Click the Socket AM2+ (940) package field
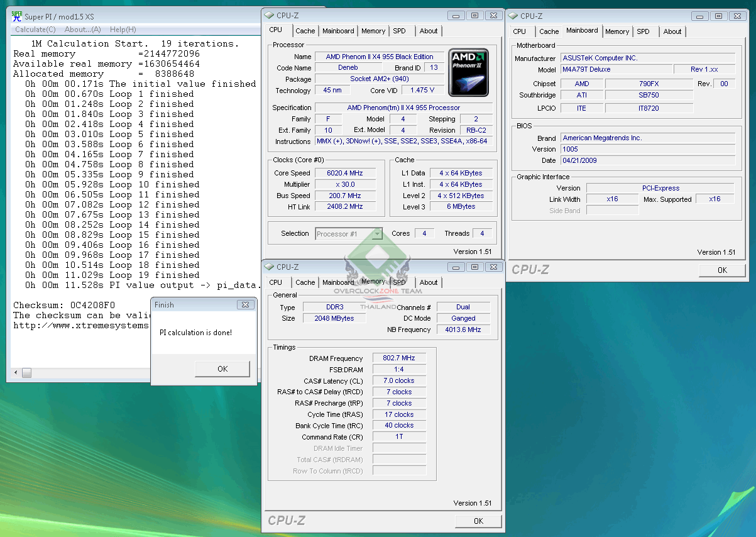Viewport: 756px width, 537px height. (379, 79)
